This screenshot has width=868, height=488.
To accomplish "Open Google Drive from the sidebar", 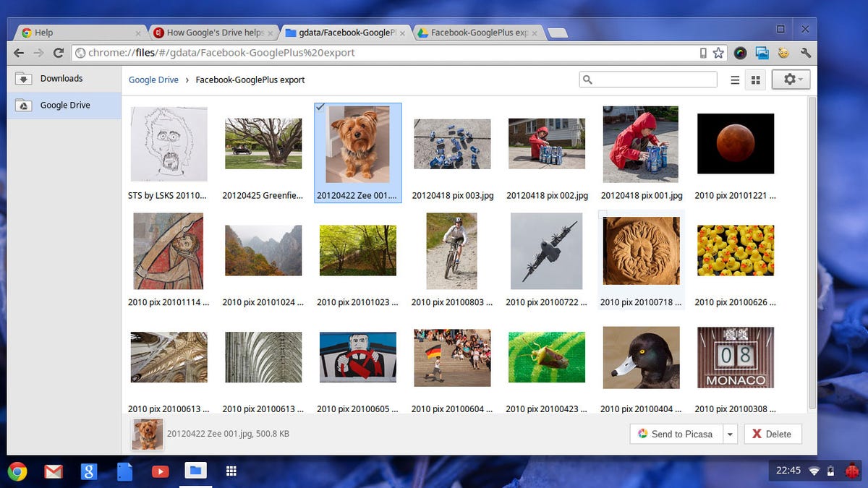I will pos(65,105).
